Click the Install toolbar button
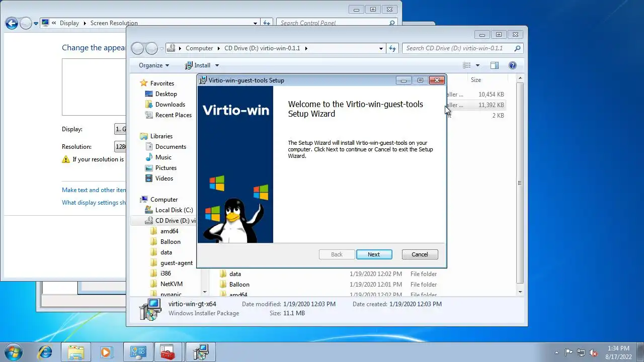The image size is (644, 362). click(198, 65)
